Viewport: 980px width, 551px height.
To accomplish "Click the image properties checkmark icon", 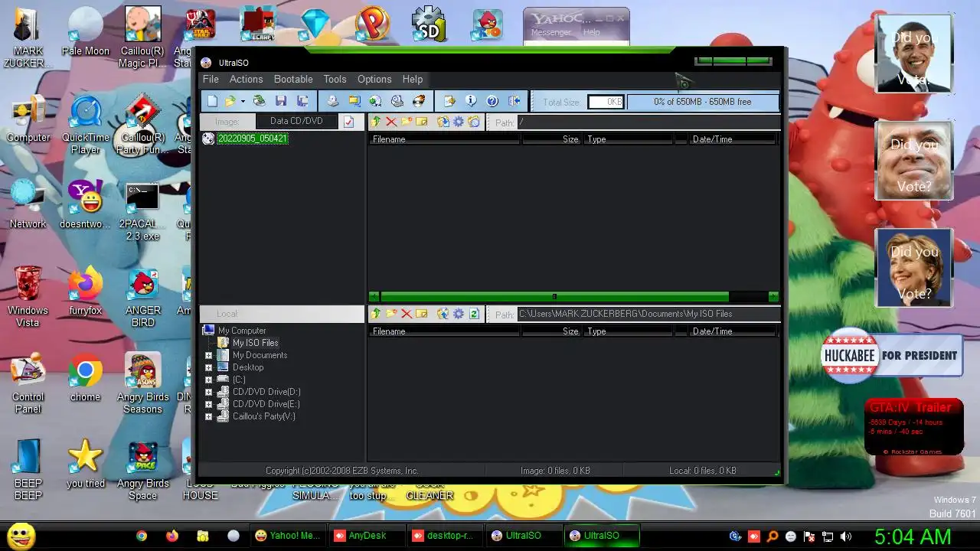I will tap(348, 122).
